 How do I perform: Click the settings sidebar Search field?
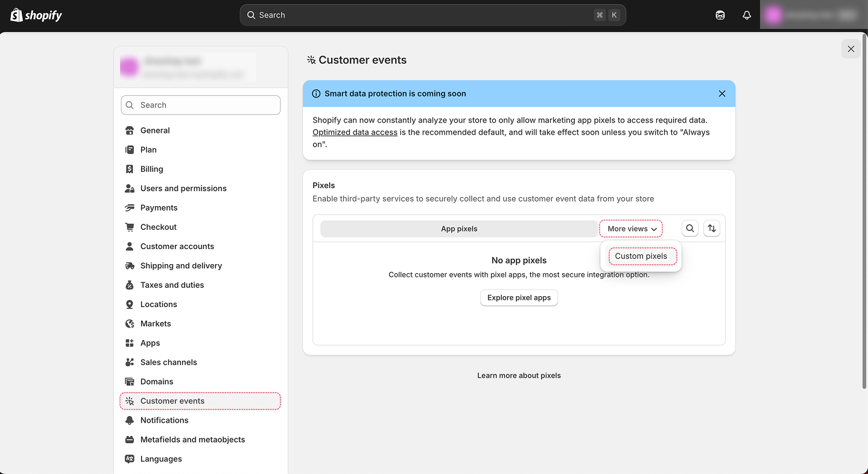(x=201, y=105)
